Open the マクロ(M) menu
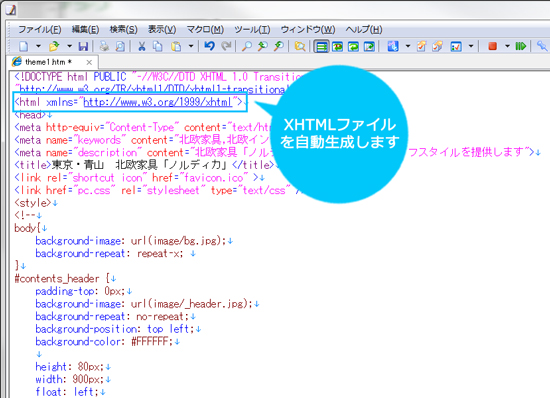Viewport: 550px width, 398px height. (205, 29)
